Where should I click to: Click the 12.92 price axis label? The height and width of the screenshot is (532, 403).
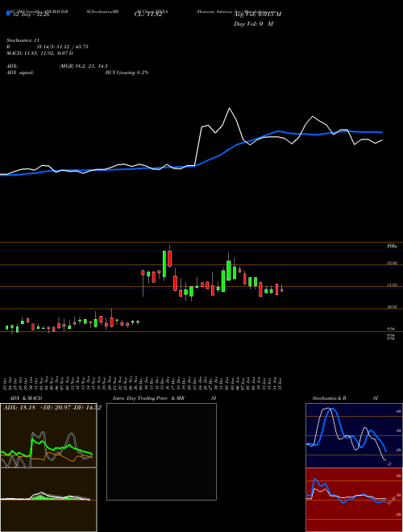coord(393,264)
